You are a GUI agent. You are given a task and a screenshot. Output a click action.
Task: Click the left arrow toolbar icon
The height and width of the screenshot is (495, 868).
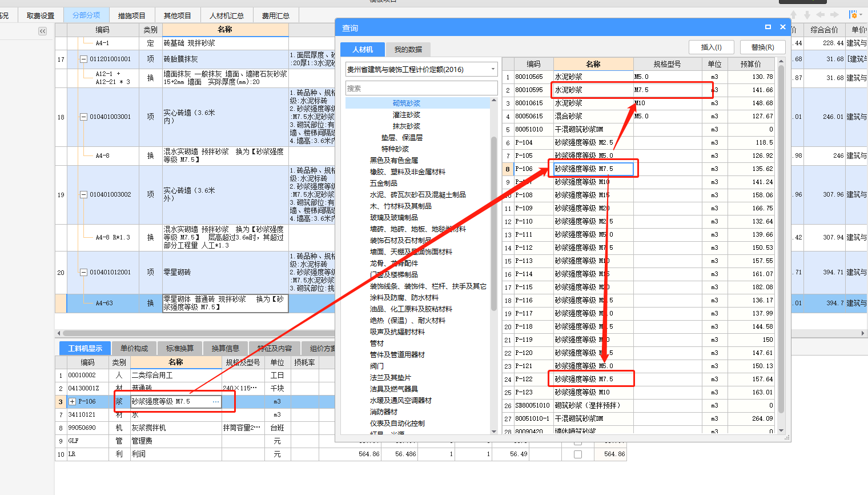coord(821,15)
